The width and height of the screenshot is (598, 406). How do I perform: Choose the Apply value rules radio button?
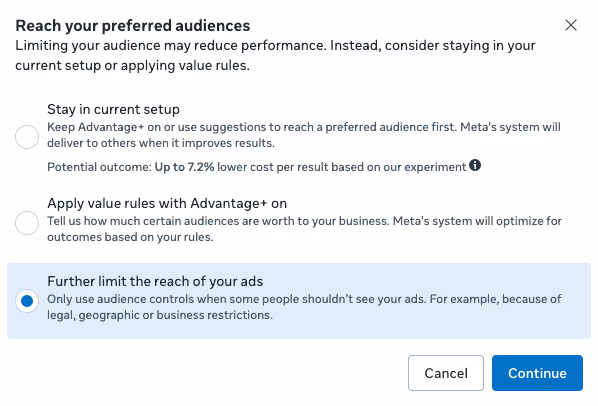(27, 223)
